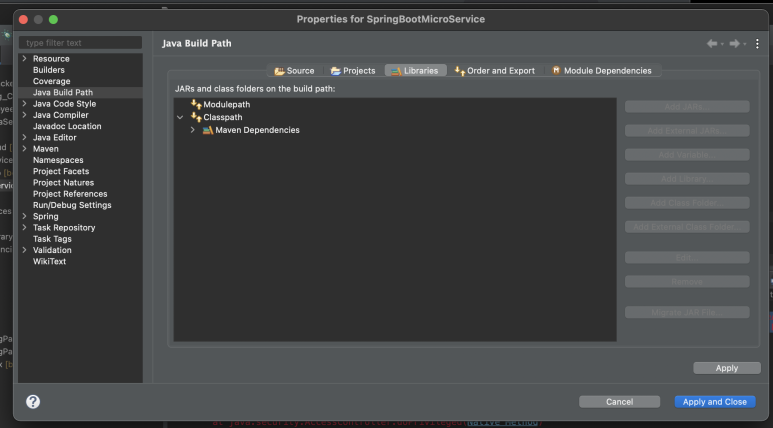Select Builders in the properties list
This screenshot has height=428, width=773.
pyautogui.click(x=49, y=70)
